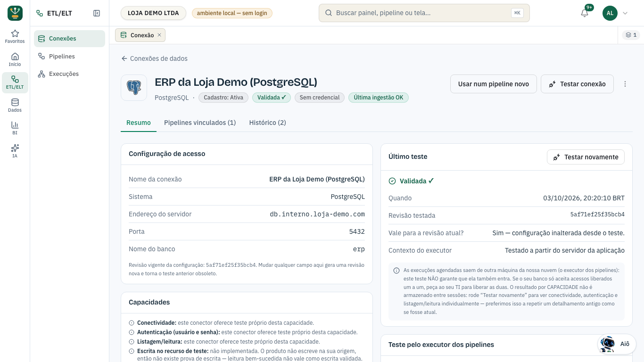This screenshot has height=362, width=644.
Task: Open the AL user avatar
Action: coord(610,13)
